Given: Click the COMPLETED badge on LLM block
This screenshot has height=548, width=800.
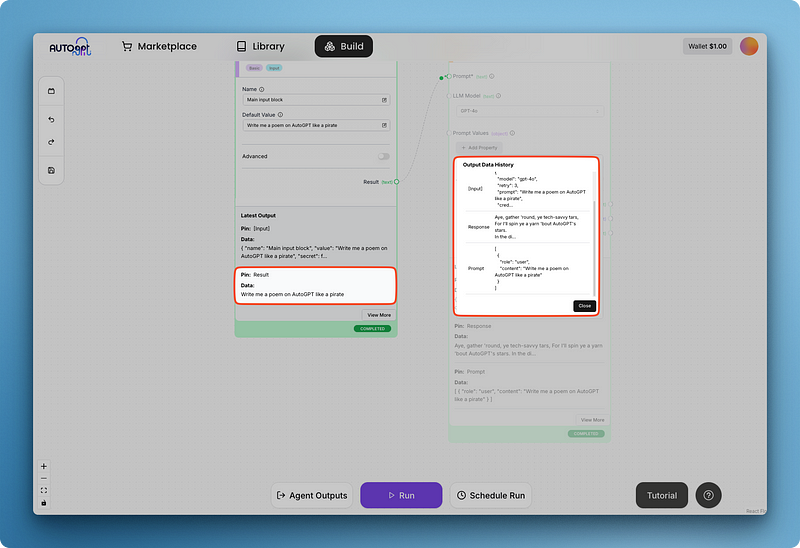Looking at the screenshot, I should click(586, 434).
